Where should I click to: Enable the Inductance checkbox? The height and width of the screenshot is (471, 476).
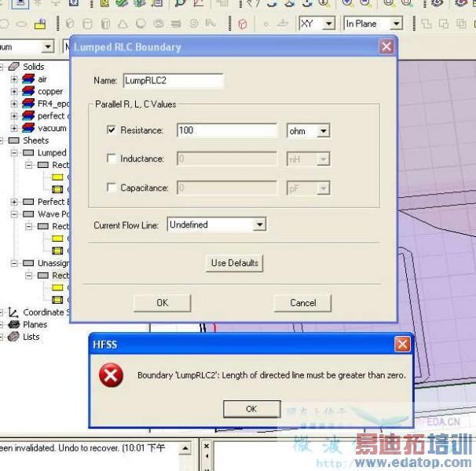(x=112, y=159)
